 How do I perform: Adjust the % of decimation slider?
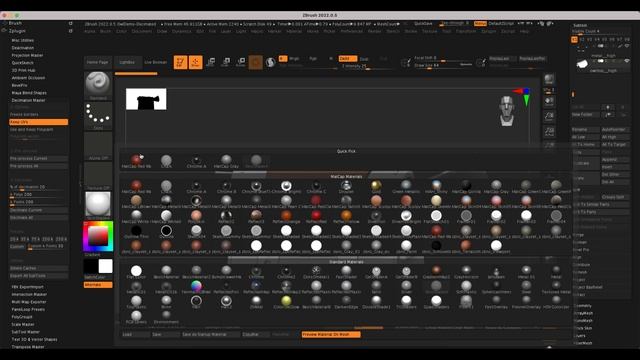38,187
